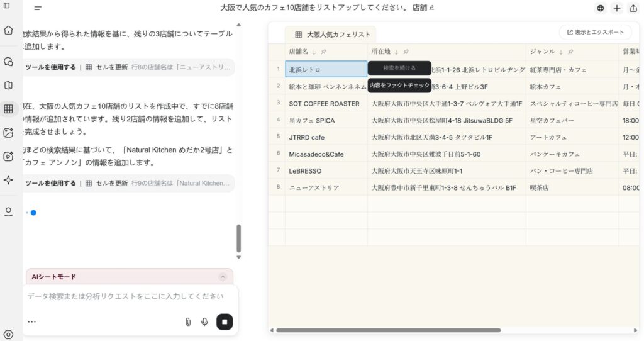Image resolution: width=644 pixels, height=341 pixels.
Task: Select cell 絵本カフェ genre
Action: pos(572,87)
